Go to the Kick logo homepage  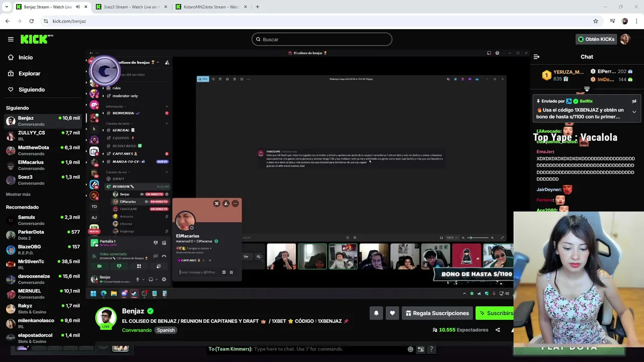pyautogui.click(x=37, y=39)
